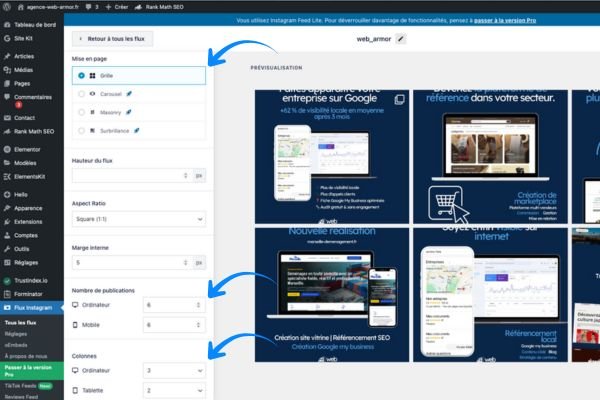Follow the 'passer à la version Pro' link
The image size is (600, 400).
(x=505, y=20)
